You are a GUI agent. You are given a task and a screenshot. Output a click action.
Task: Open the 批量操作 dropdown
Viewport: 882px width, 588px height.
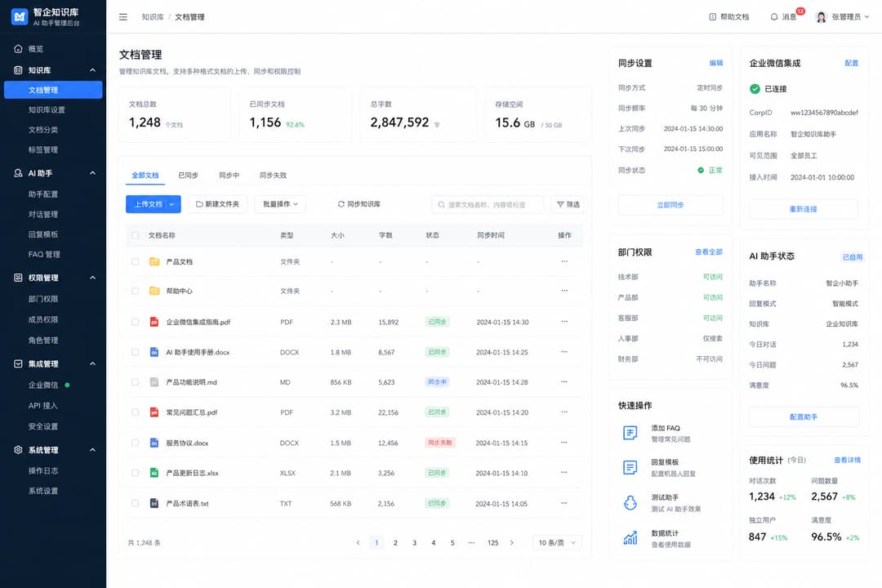click(x=280, y=204)
